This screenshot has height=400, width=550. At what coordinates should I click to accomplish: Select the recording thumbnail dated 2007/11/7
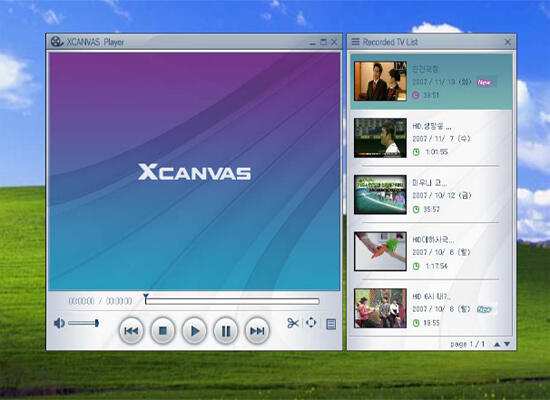pos(380,138)
